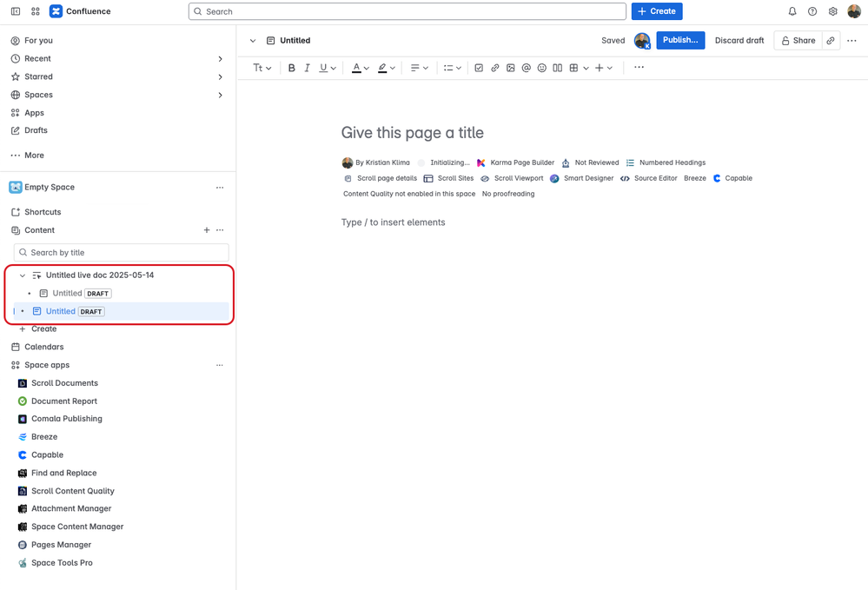The height and width of the screenshot is (590, 868).
Task: Open the notifications bell
Action: pos(792,11)
